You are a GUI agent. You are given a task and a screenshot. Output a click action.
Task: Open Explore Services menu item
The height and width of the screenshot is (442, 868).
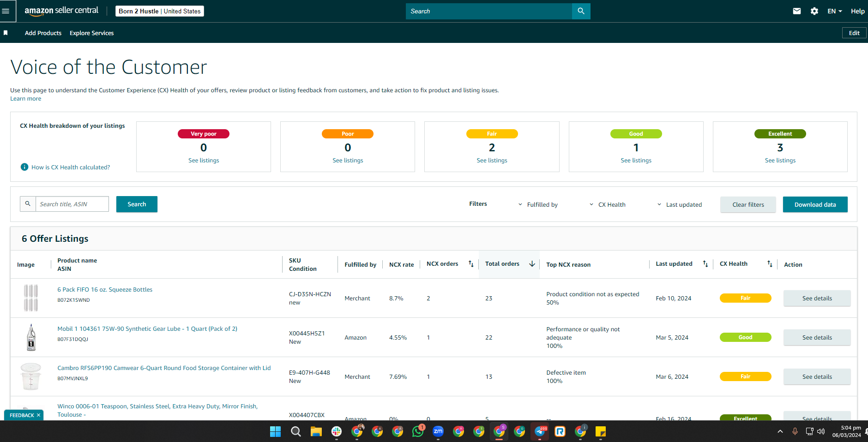[x=91, y=33]
